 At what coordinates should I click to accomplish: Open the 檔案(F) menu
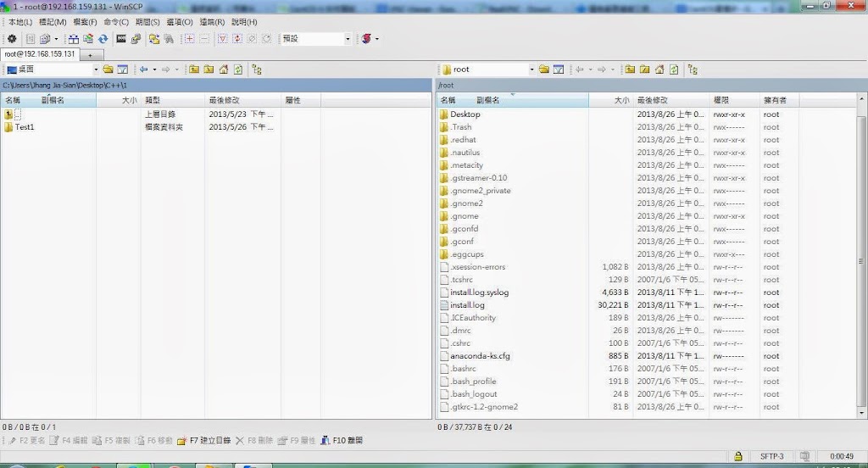(x=85, y=22)
